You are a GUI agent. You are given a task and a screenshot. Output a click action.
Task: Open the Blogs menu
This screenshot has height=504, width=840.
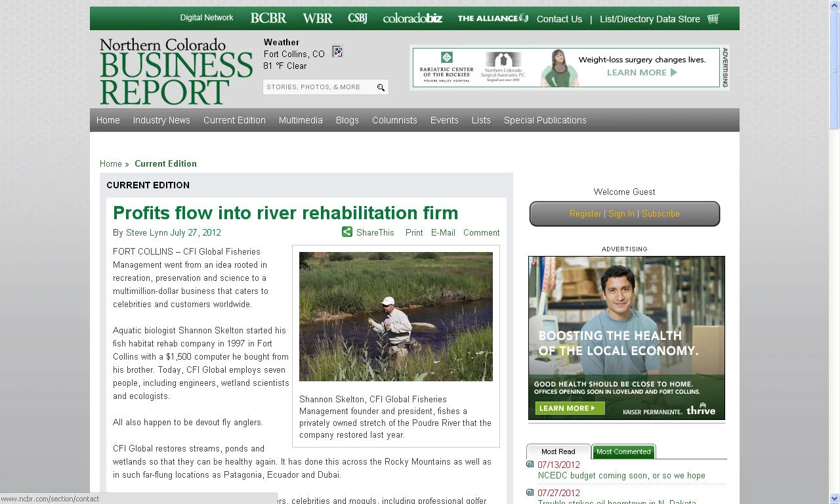coord(347,120)
